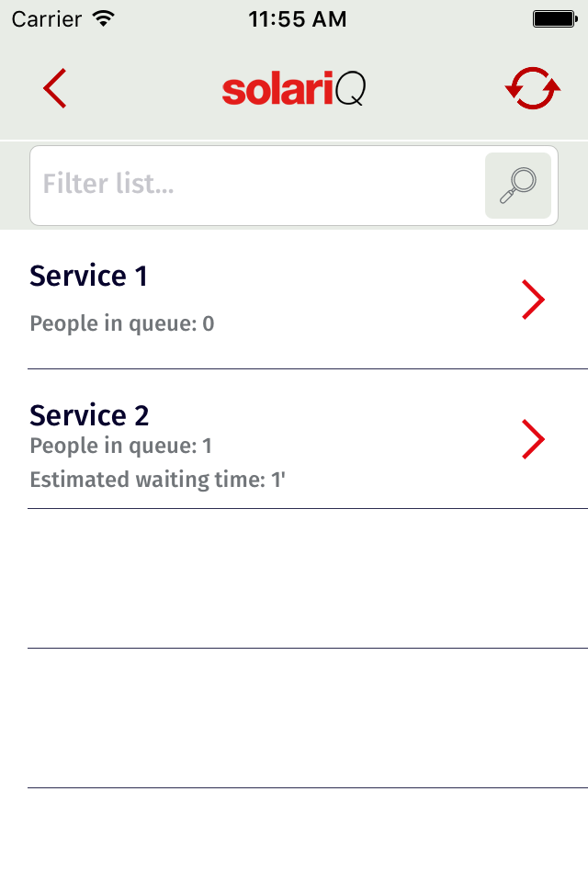This screenshot has height=882, width=588.
Task: Click People in queue: 1 under Service 2
Action: pos(119,446)
